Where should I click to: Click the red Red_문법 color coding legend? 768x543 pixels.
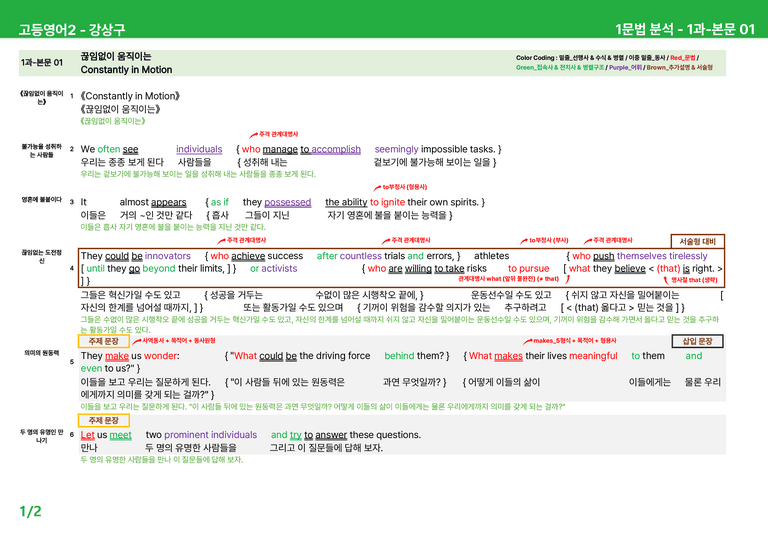coord(683,58)
